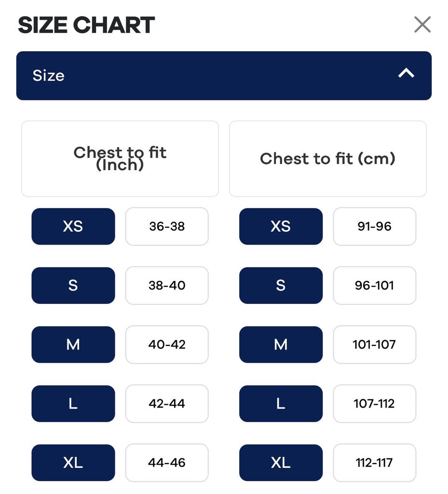448x494 pixels.
Task: Select the 40-42 inch measurement cell
Action: (167, 344)
